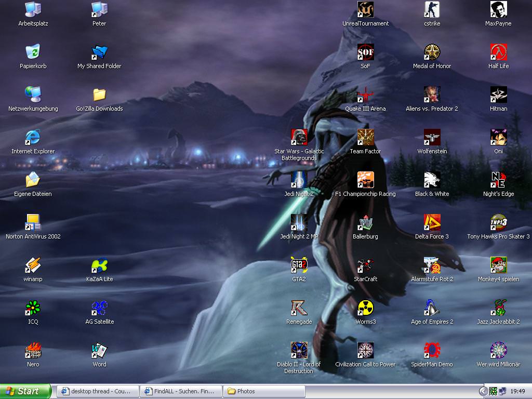The height and width of the screenshot is (399, 532).
Task: Switch to Photos folder taskbar button
Action: click(264, 391)
